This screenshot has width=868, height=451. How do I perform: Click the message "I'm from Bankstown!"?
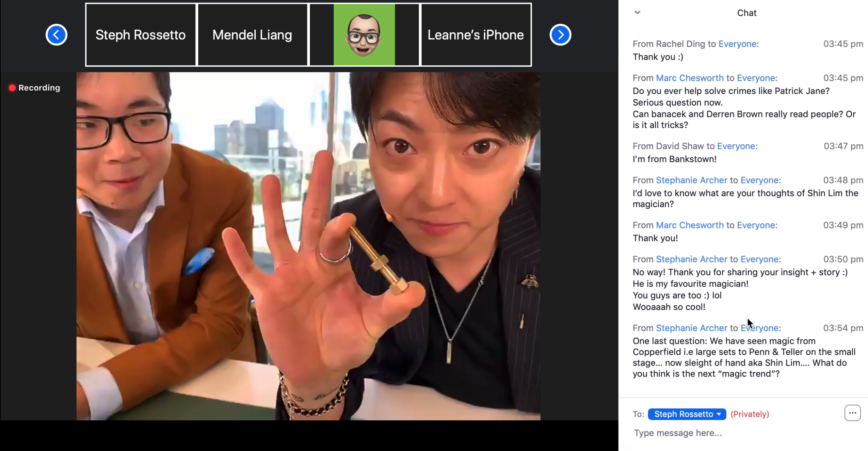[675, 159]
